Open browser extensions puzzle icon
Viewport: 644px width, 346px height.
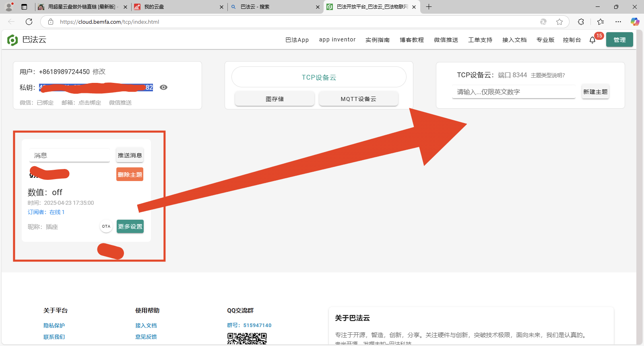click(x=581, y=22)
